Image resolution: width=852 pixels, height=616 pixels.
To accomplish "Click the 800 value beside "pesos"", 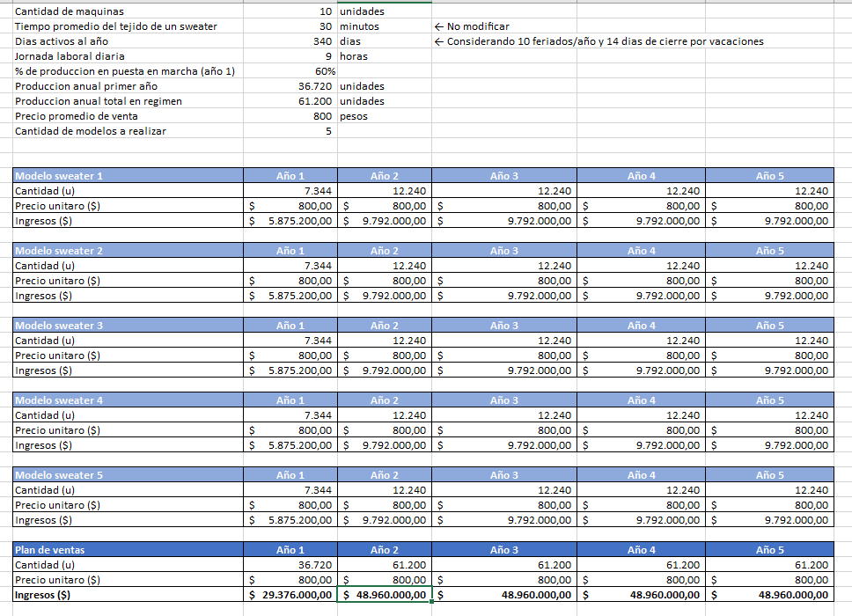I will pyautogui.click(x=290, y=116).
